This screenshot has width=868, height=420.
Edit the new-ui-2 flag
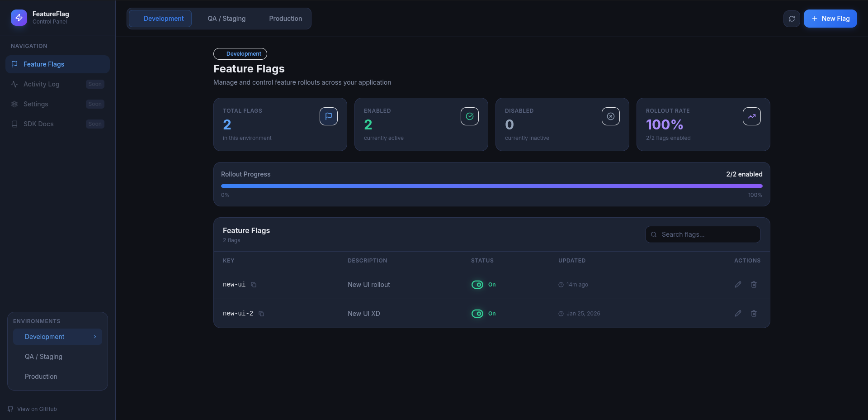(738, 314)
